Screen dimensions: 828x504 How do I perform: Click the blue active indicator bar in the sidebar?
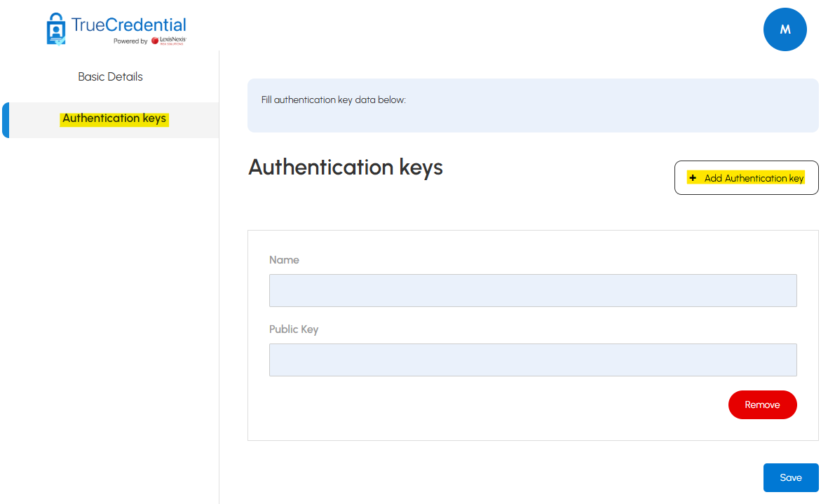[x=5, y=120]
